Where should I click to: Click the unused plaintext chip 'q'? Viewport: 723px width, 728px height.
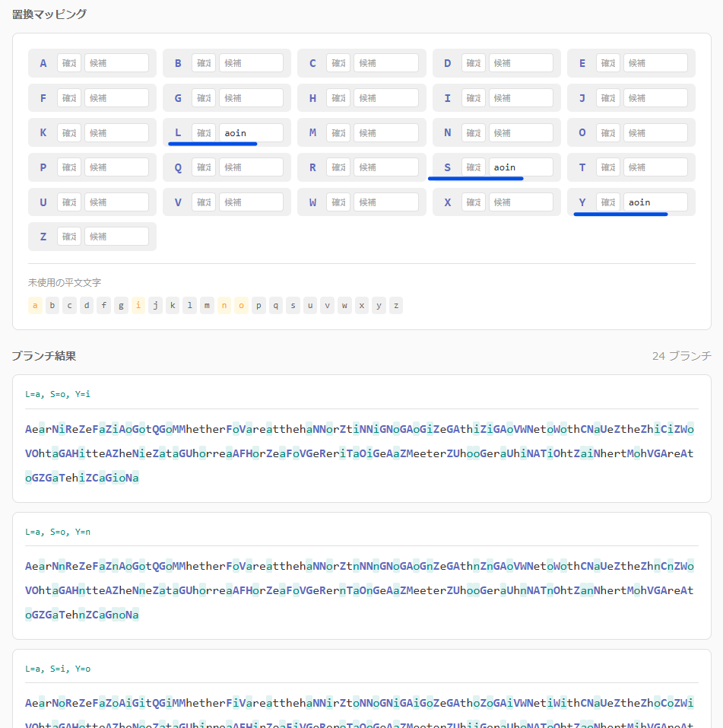click(276, 306)
